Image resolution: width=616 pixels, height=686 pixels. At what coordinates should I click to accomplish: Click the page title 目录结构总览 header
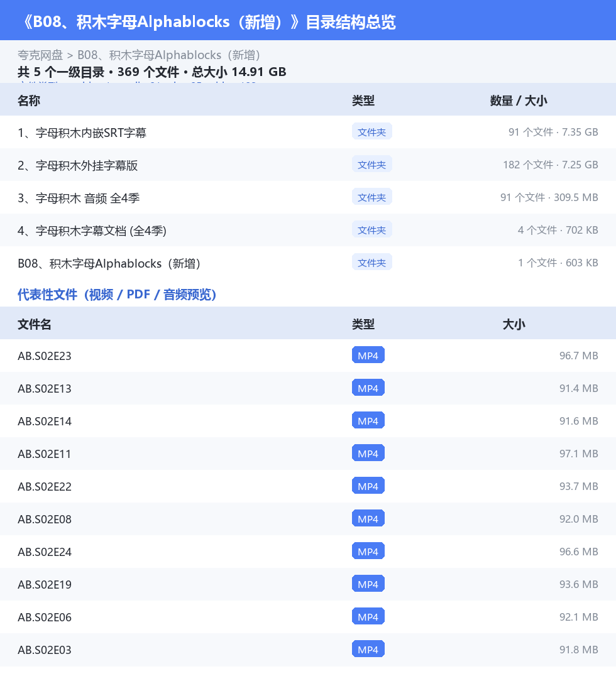pyautogui.click(x=209, y=22)
